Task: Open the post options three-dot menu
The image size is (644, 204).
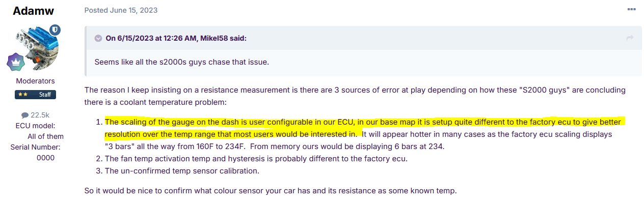Action: click(631, 10)
